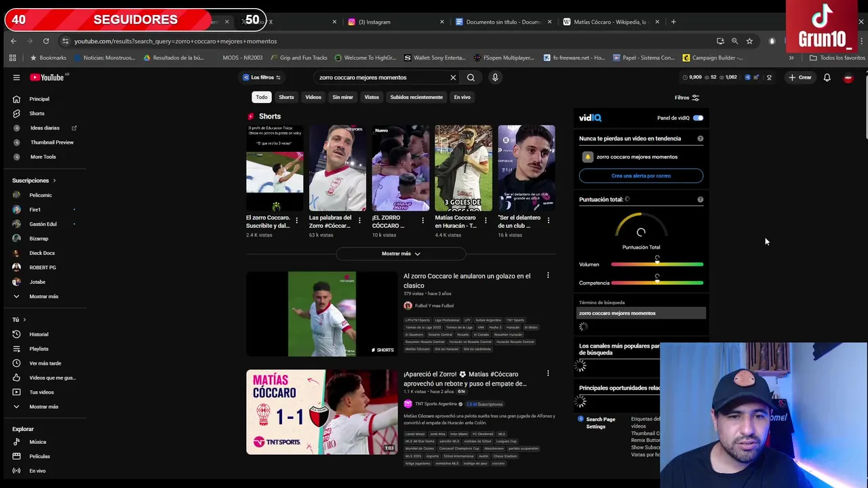Open vidIQ 'Los filtros' selector

262,77
